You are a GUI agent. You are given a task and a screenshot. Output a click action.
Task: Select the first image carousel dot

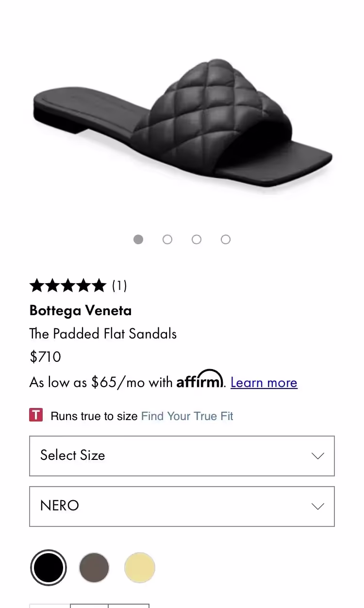click(x=138, y=239)
